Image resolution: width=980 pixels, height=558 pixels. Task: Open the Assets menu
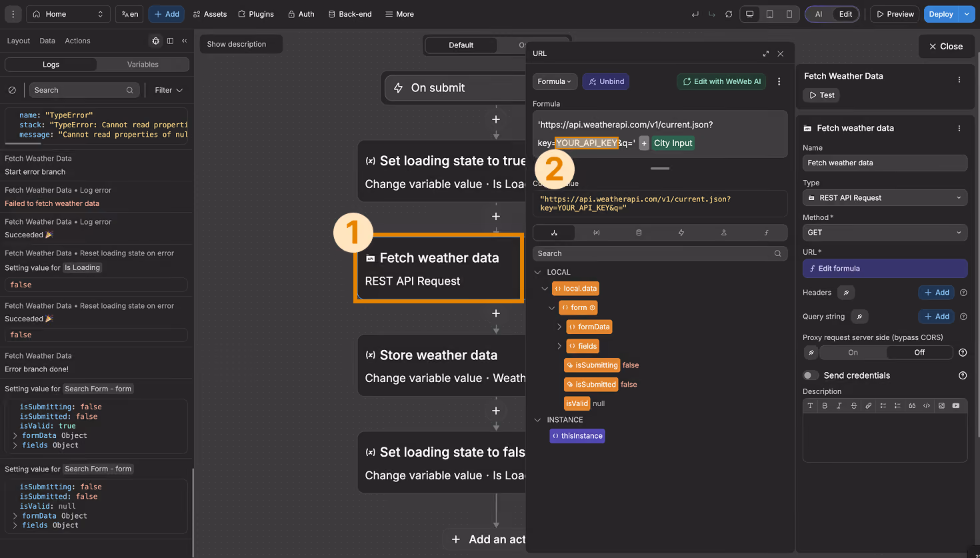point(209,14)
